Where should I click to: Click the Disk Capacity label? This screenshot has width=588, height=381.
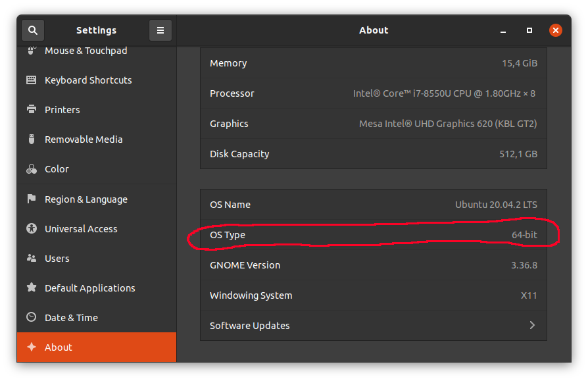[239, 154]
